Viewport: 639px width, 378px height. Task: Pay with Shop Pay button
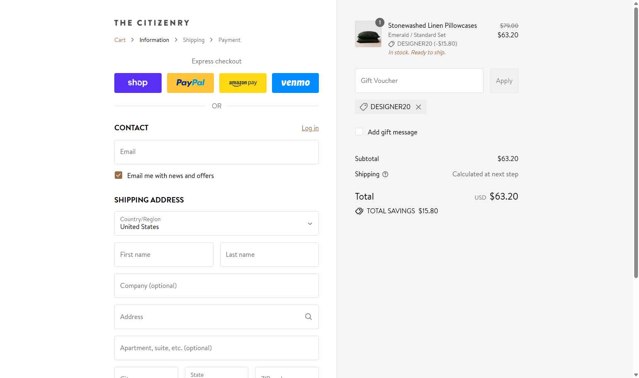coord(138,83)
